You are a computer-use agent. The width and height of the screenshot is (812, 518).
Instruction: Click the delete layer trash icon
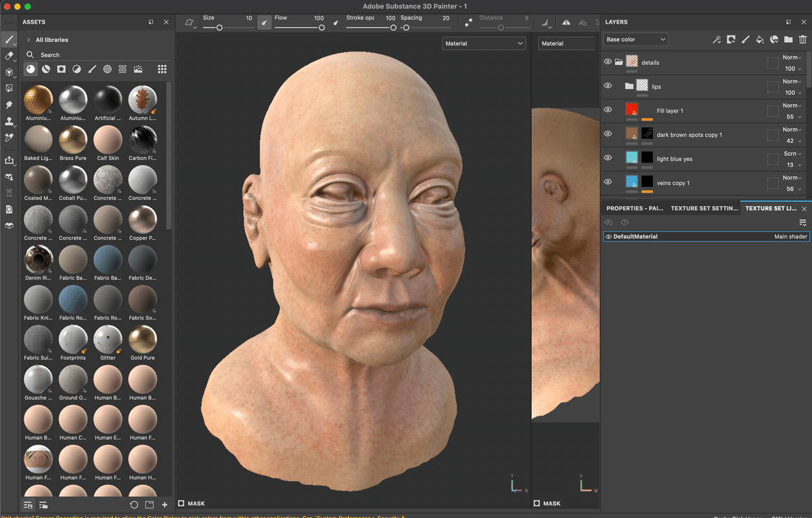pyautogui.click(x=803, y=41)
